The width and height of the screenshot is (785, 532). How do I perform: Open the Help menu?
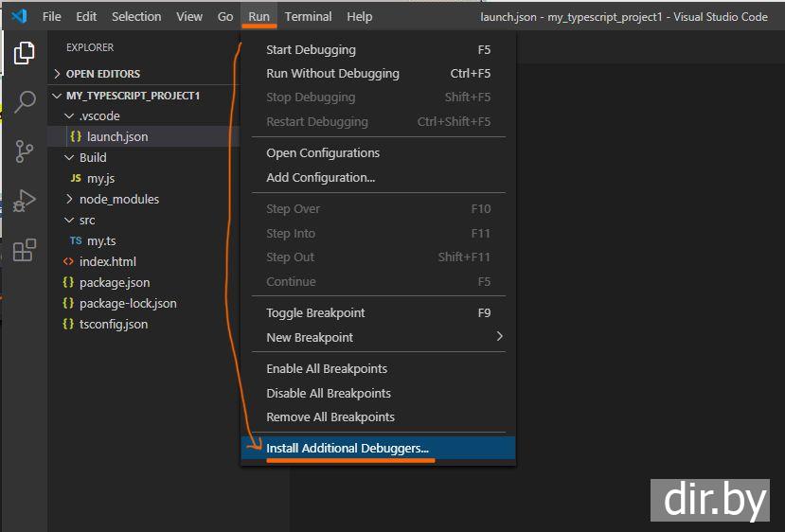coord(360,16)
